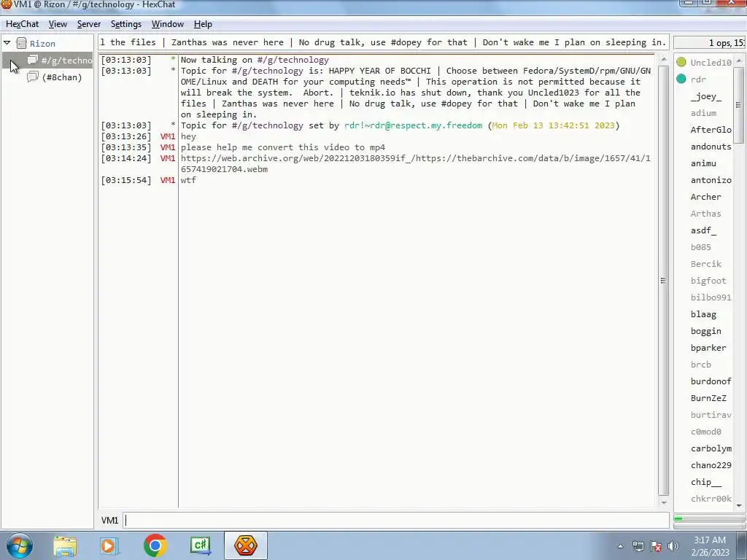Open the Server menu
Viewport: 747px width, 560px height.
88,24
